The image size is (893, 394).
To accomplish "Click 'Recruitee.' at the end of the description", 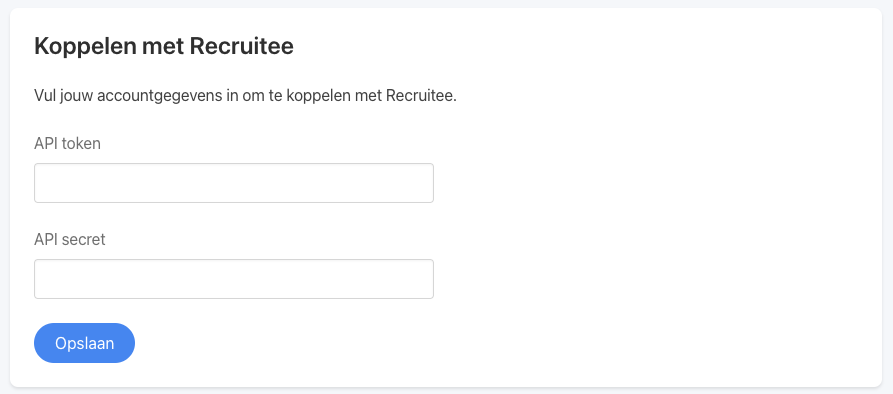I will pyautogui.click(x=421, y=96).
